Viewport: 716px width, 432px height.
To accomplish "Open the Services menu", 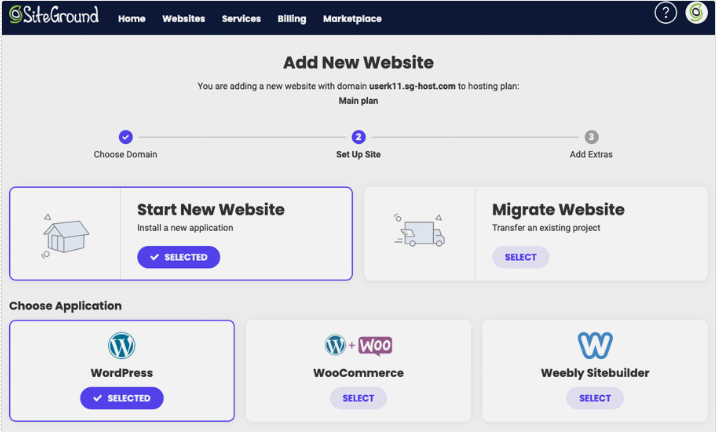I will (x=241, y=19).
